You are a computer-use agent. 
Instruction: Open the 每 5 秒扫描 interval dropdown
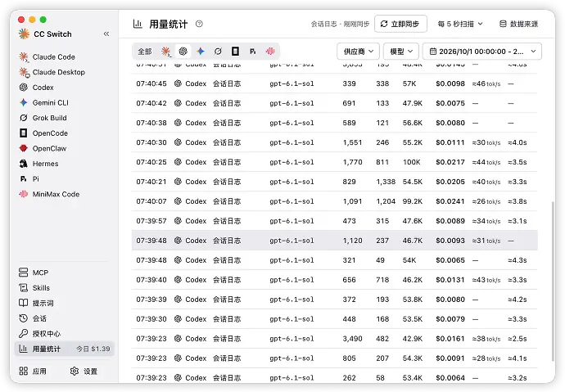(460, 24)
